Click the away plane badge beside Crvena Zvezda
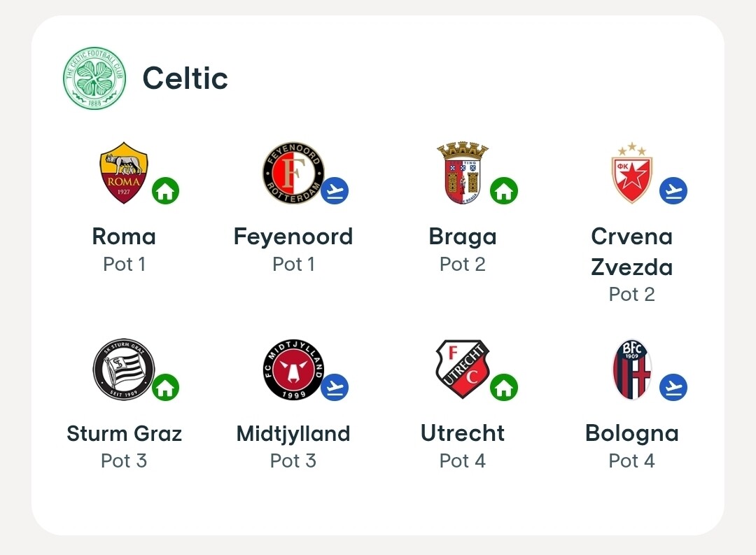 click(673, 190)
